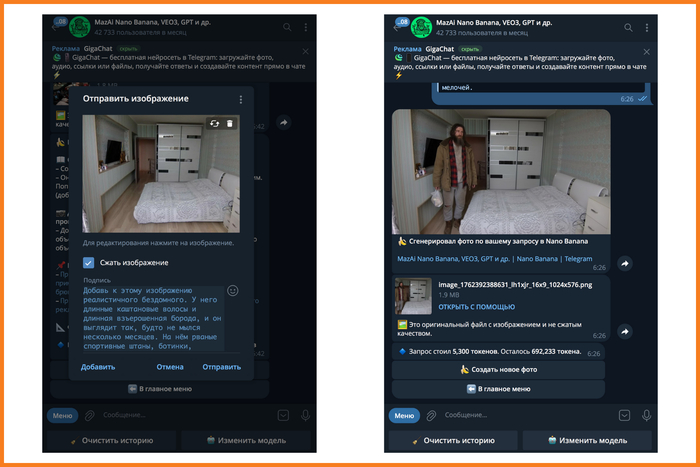Close the GigaChat ad in right window
This screenshot has height=467, width=700.
click(650, 52)
